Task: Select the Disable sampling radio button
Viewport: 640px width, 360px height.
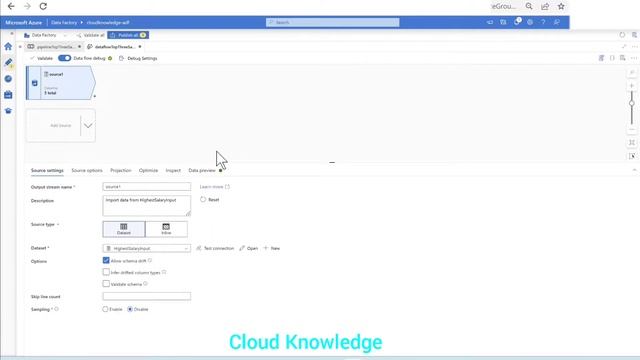Action: tap(130, 309)
